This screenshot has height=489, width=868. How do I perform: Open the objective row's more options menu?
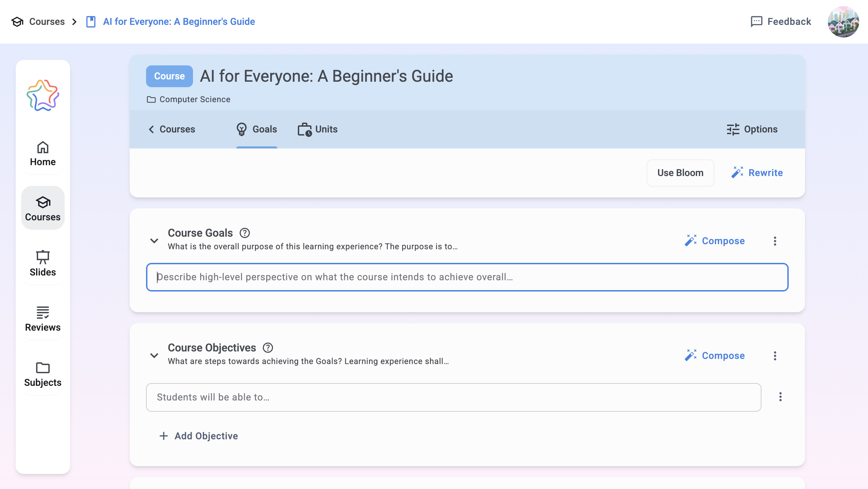point(781,397)
